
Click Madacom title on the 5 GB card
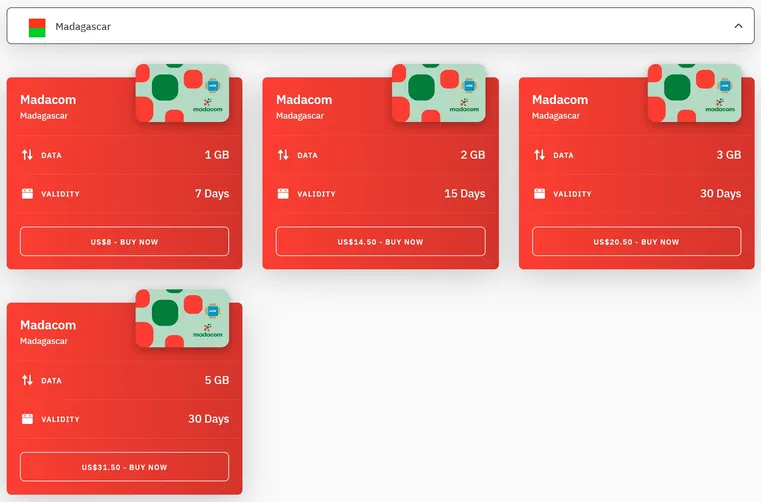pyautogui.click(x=48, y=325)
